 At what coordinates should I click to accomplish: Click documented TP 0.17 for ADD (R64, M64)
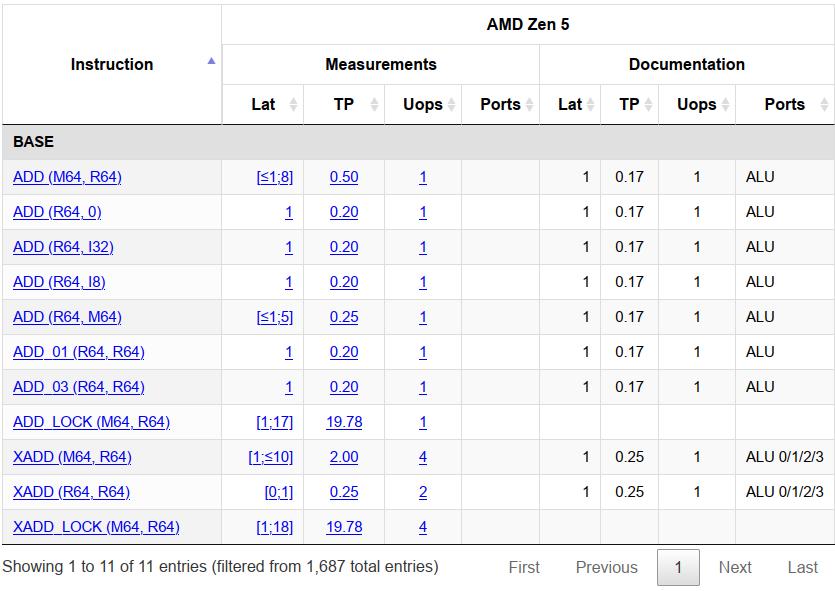629,317
